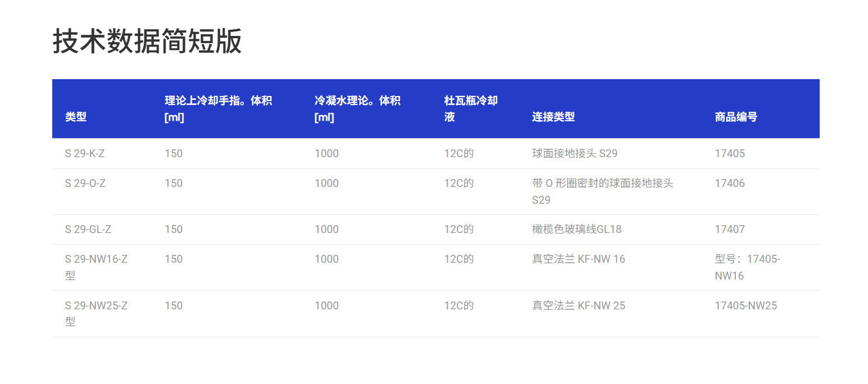868x384 pixels.
Task: Select the 类型 column header
Action: [76, 117]
